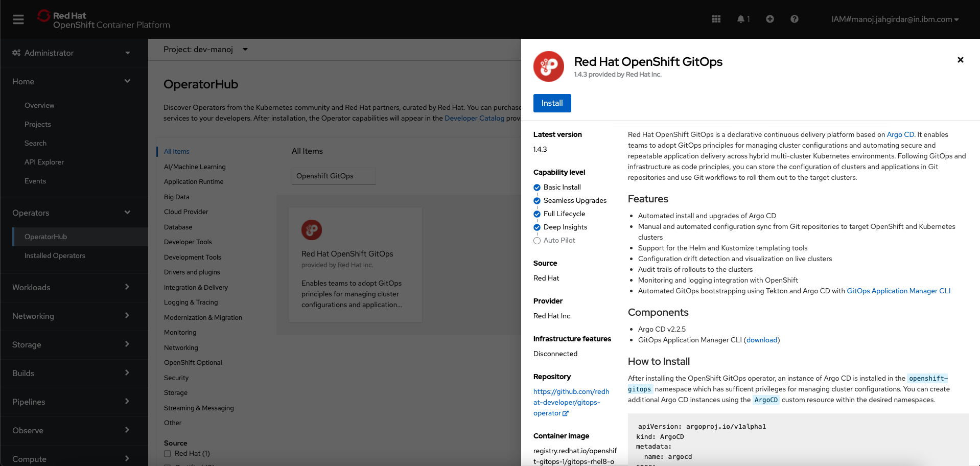
Task: Open Overview in the Home menu
Action: click(39, 105)
